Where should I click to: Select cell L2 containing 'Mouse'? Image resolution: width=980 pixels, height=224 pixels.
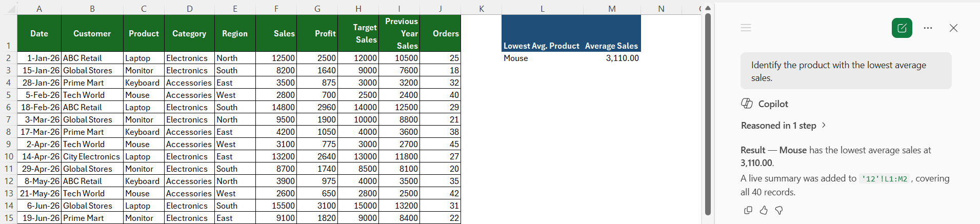point(543,58)
